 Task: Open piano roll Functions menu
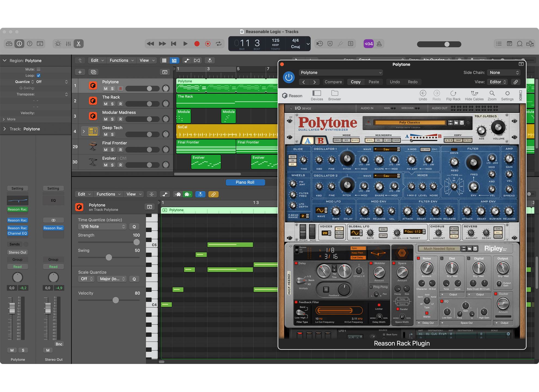click(108, 194)
